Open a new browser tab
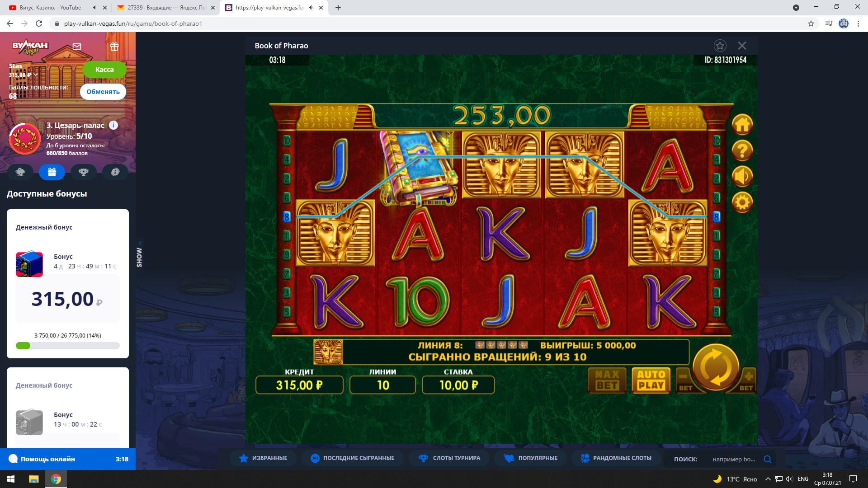This screenshot has width=868, height=488. tap(338, 8)
